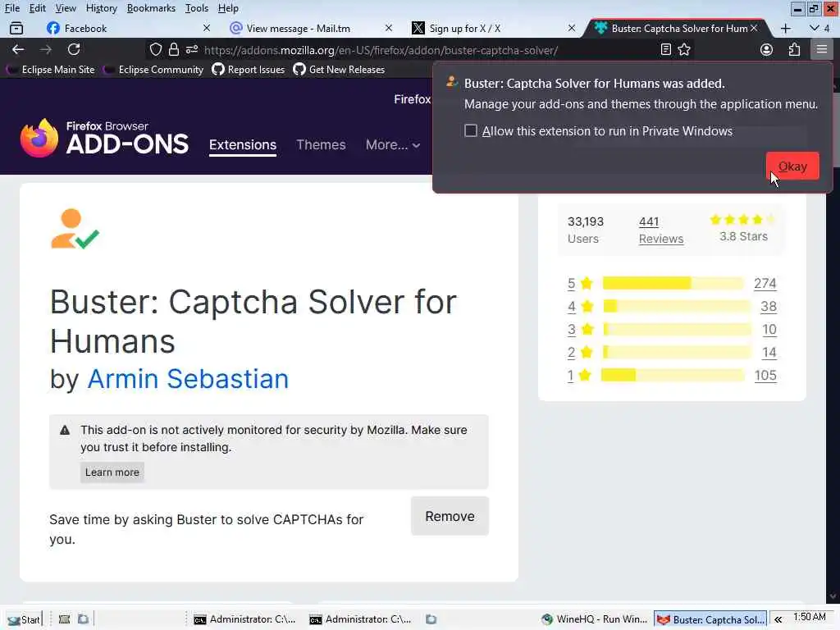Screen dimensions: 840x630
Task: Open the History menu
Action: click(x=101, y=8)
